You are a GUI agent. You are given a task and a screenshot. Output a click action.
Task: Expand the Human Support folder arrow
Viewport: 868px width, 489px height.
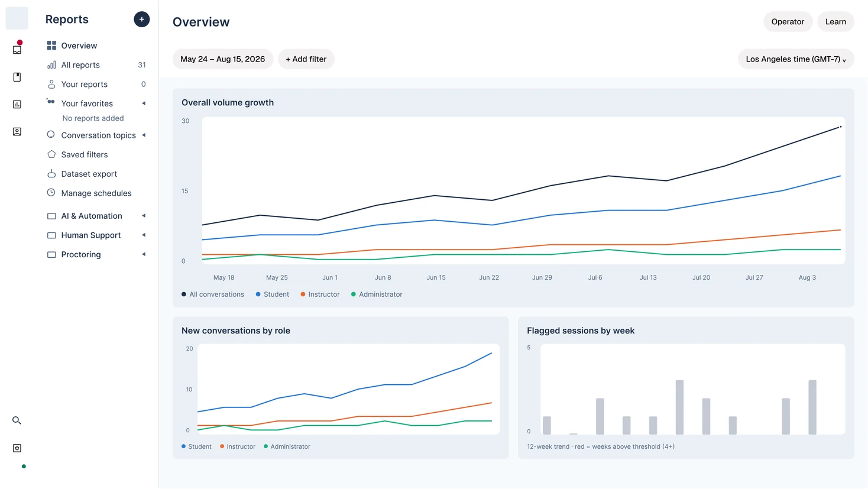(x=144, y=235)
